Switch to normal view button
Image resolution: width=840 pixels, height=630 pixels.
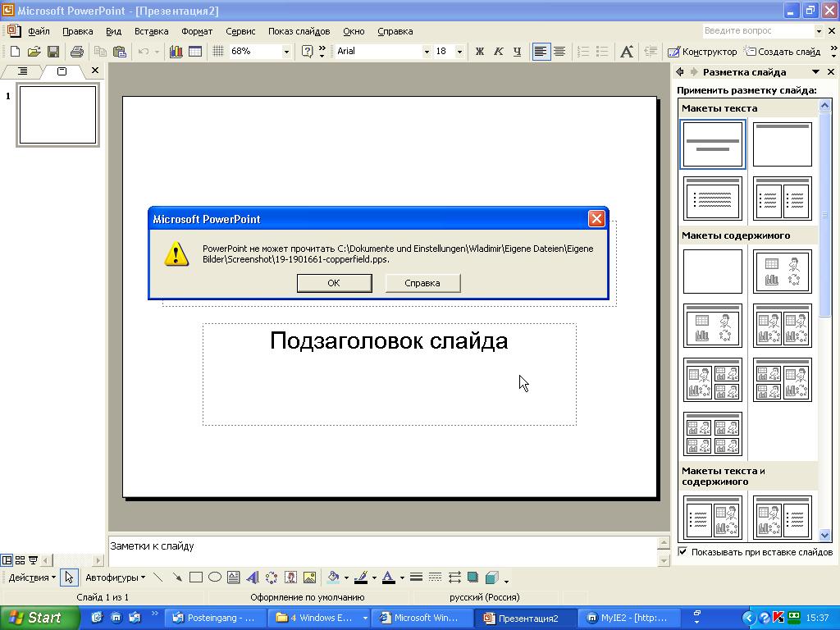7,560
